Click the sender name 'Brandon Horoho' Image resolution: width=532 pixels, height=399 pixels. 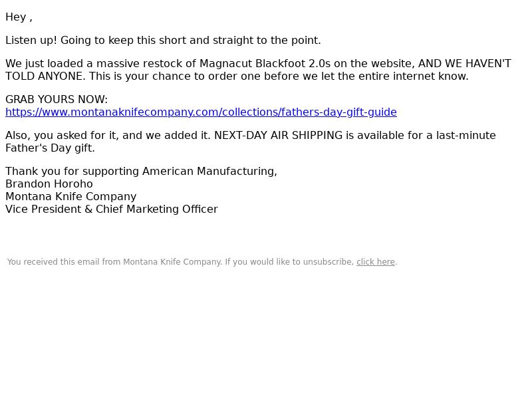tap(49, 184)
